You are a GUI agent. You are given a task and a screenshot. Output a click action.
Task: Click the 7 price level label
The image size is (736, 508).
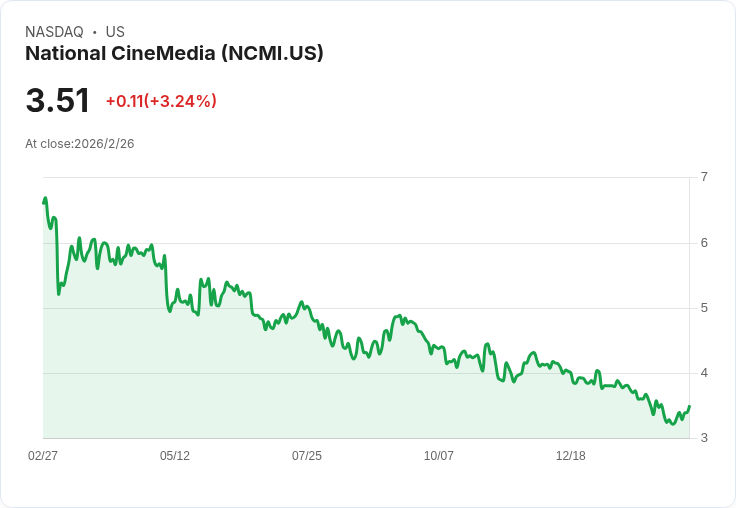click(704, 177)
